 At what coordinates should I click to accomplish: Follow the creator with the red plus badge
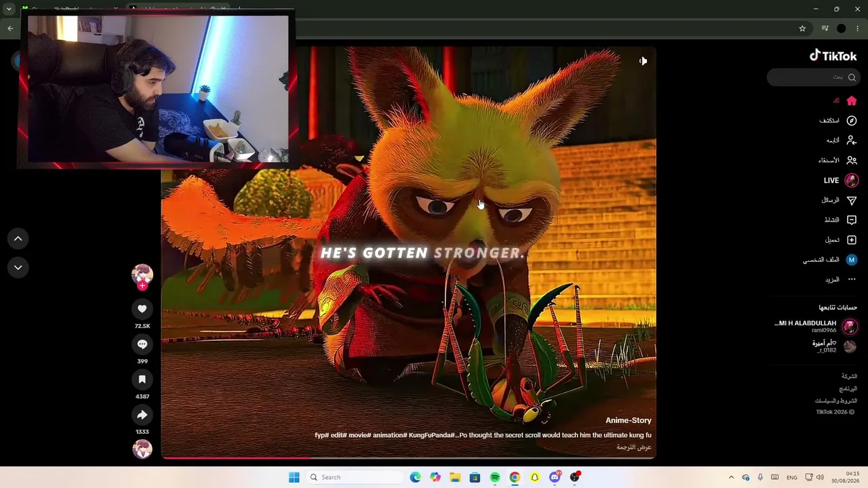(x=142, y=286)
